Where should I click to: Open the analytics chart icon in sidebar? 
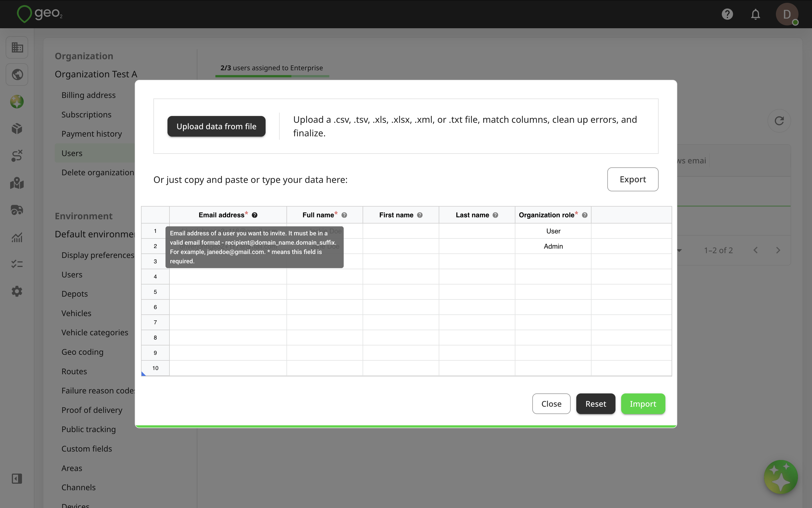coord(17,237)
